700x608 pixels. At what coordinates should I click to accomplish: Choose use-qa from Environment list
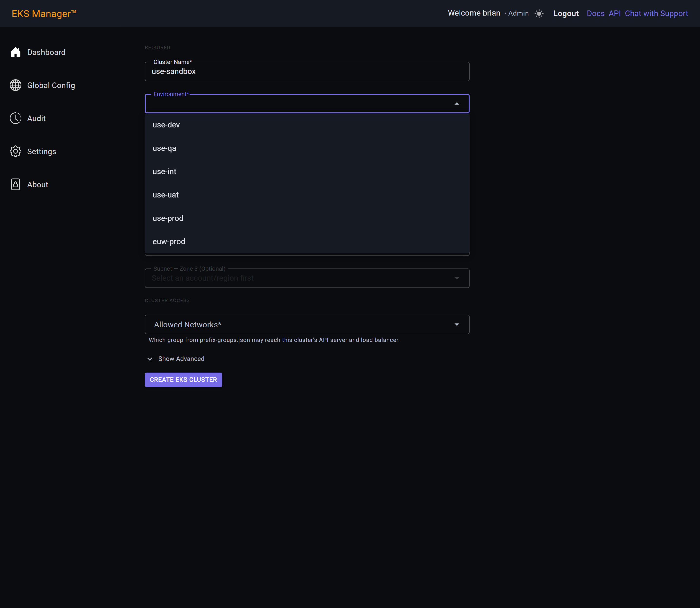[x=307, y=148]
